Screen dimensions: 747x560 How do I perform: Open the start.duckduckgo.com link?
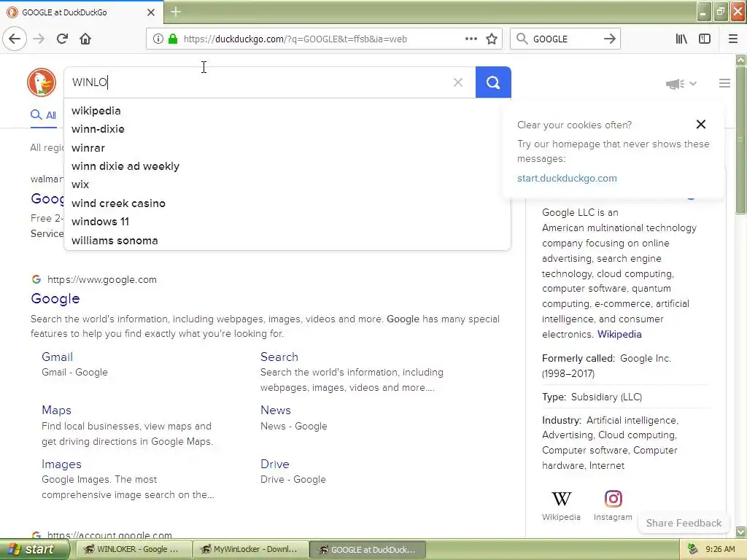567,178
